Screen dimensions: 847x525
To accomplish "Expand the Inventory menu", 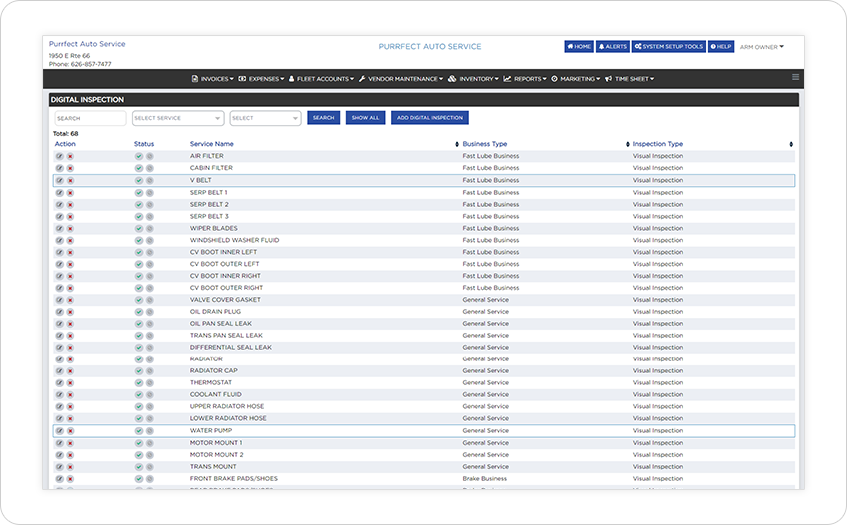I will pyautogui.click(x=473, y=79).
